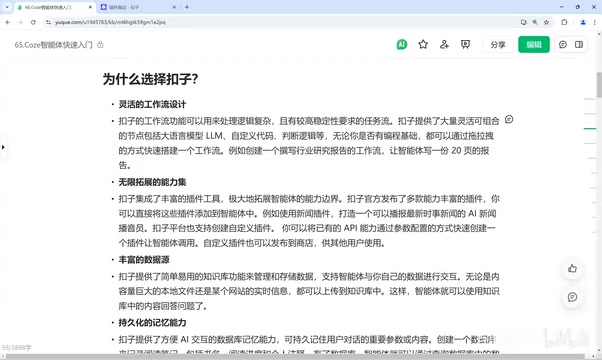The height and width of the screenshot is (360, 602).
Task: Bookmark this page star icon
Action: [x=546, y=22]
